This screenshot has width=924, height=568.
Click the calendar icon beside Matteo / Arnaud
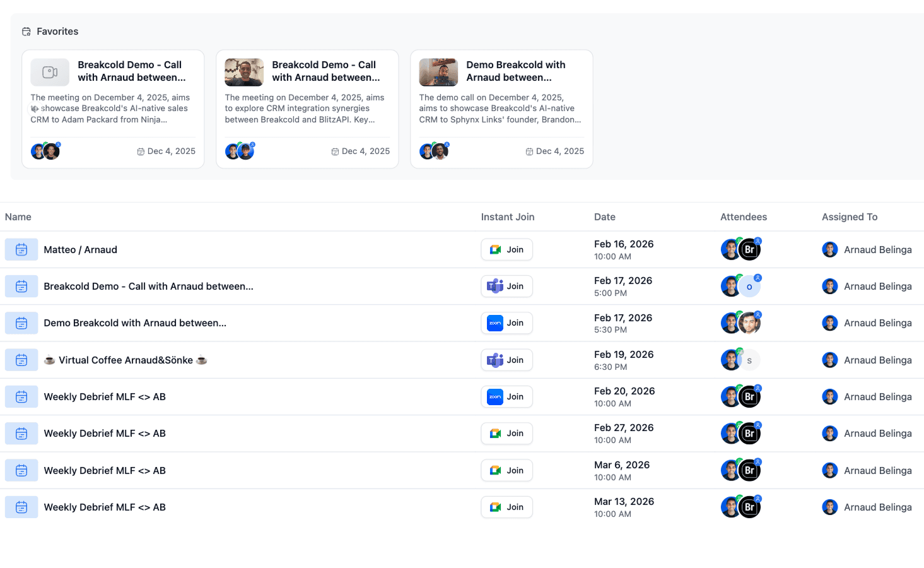21,249
